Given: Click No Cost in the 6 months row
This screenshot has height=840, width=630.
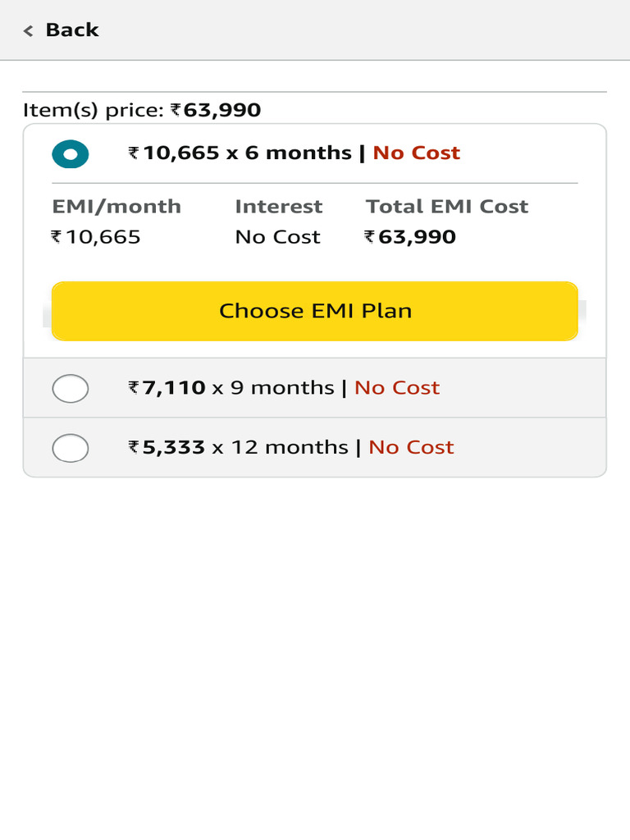Looking at the screenshot, I should (x=417, y=153).
